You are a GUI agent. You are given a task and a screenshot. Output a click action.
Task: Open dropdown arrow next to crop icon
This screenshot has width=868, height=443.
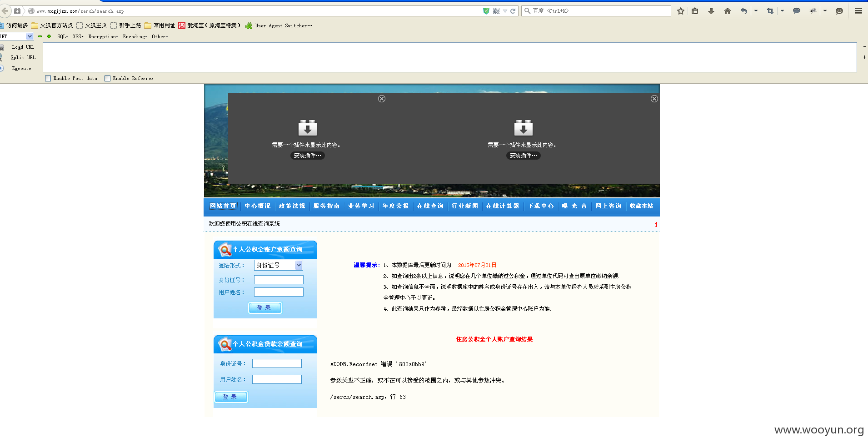point(782,11)
